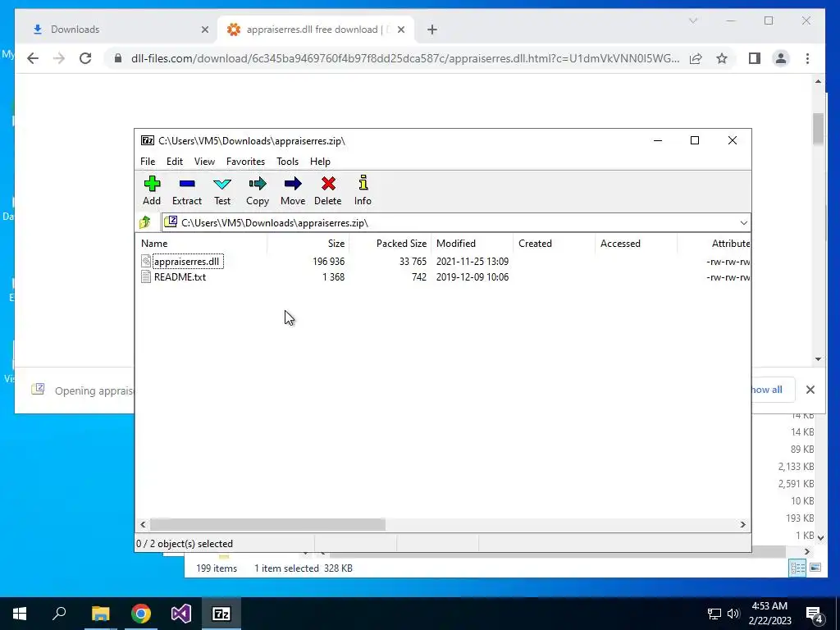Select the appraiserres.dll free download tab
This screenshot has height=630, width=840.
click(316, 30)
